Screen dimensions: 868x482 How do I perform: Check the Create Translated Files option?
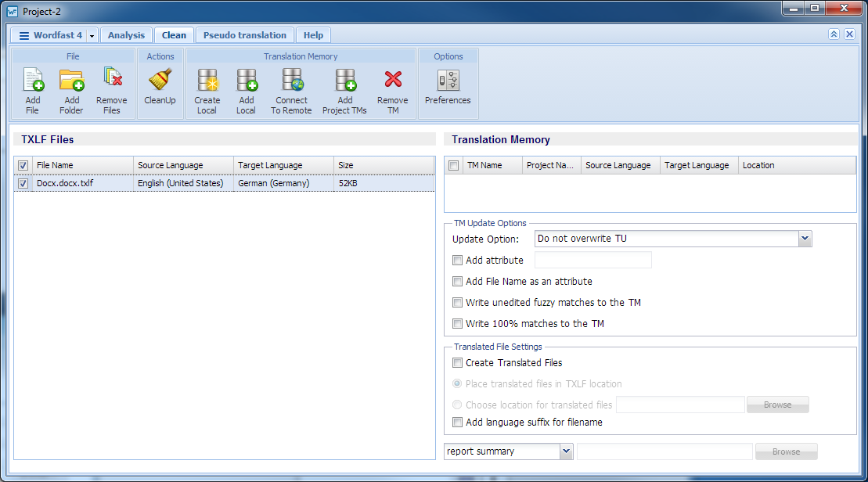tap(457, 362)
